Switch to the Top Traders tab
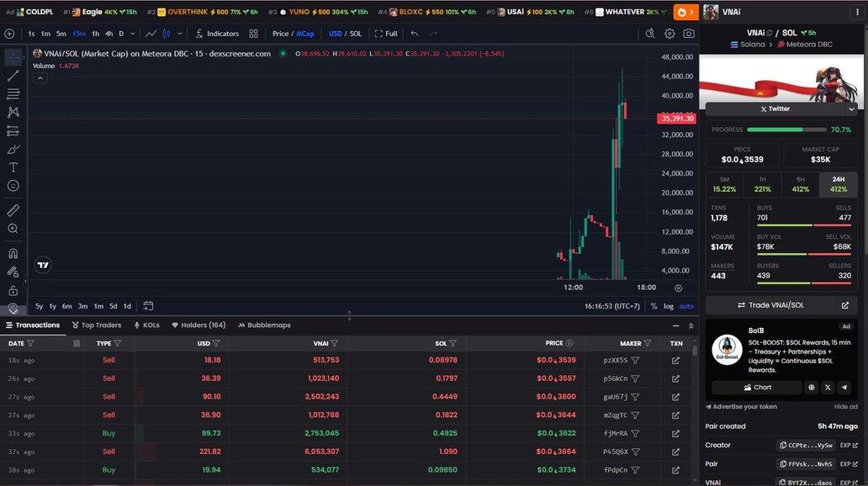 point(97,325)
